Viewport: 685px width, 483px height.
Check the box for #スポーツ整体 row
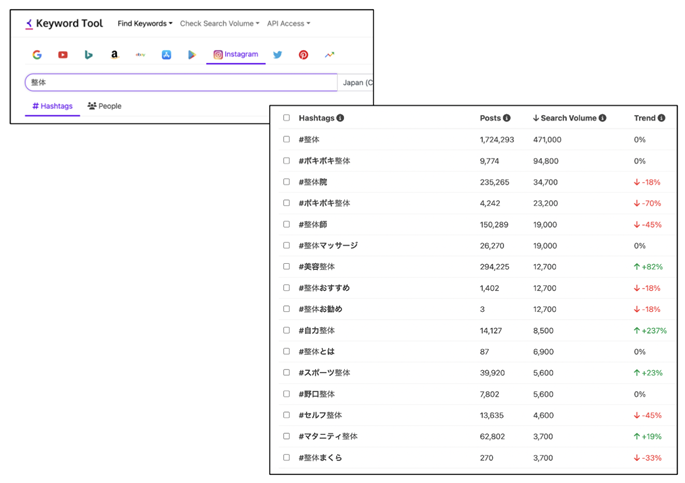pos(287,373)
